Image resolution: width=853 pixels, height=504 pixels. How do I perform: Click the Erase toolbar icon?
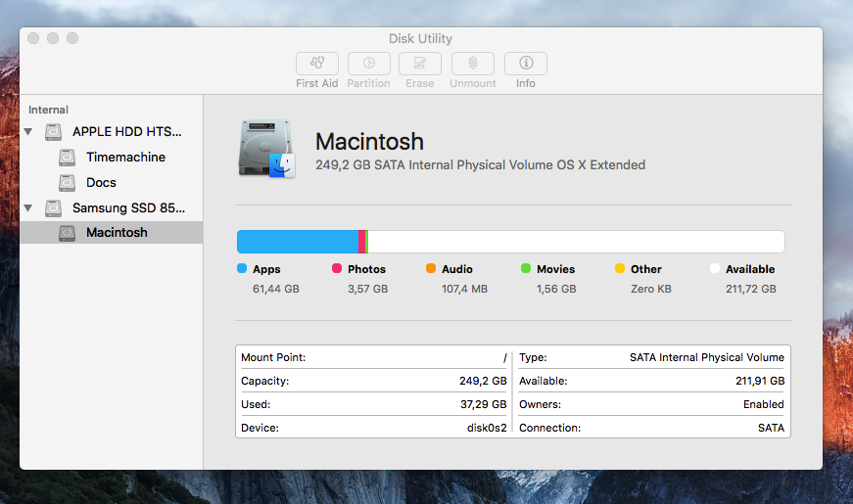pyautogui.click(x=420, y=64)
